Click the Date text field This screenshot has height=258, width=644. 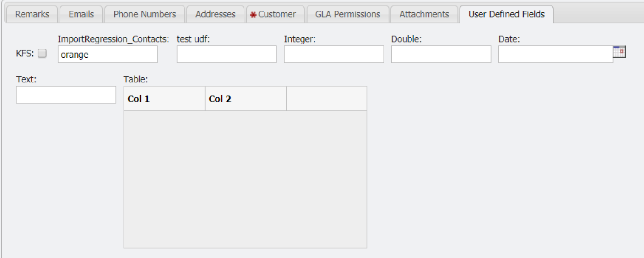point(555,55)
